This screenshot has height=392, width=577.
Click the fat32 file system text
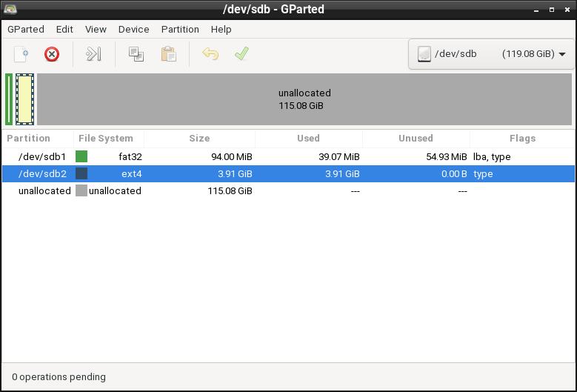click(x=130, y=157)
